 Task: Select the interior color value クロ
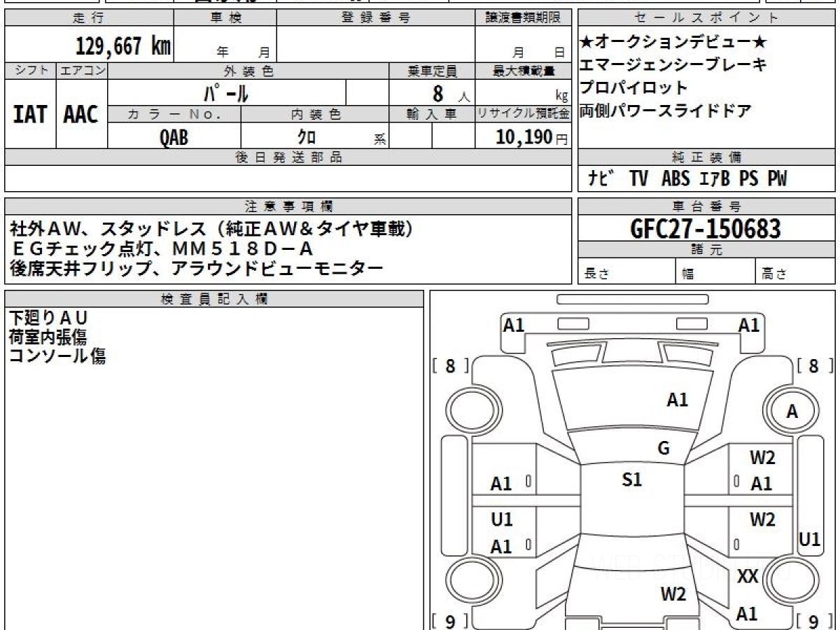coord(307,137)
